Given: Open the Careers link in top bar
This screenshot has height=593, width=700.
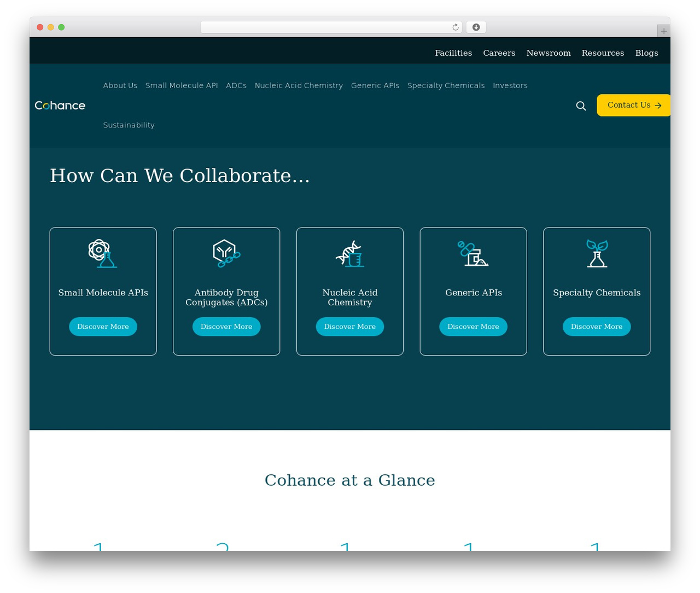Looking at the screenshot, I should pyautogui.click(x=499, y=53).
